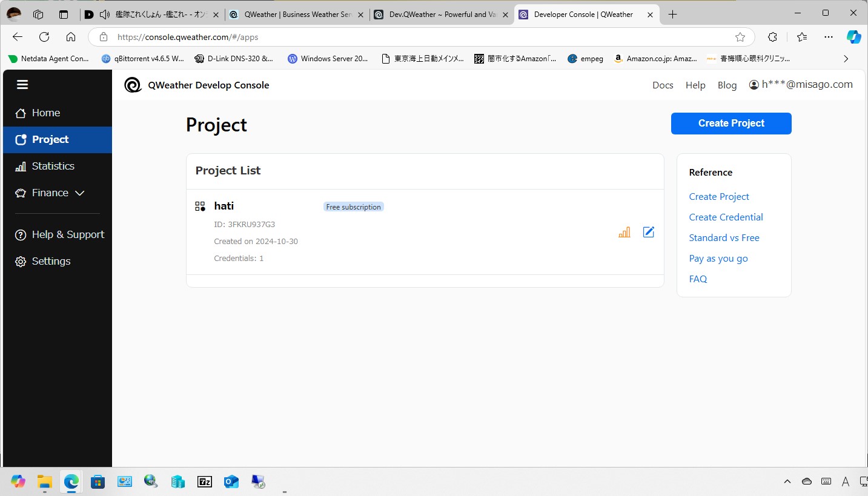Open Settings in the sidebar

tap(58, 261)
